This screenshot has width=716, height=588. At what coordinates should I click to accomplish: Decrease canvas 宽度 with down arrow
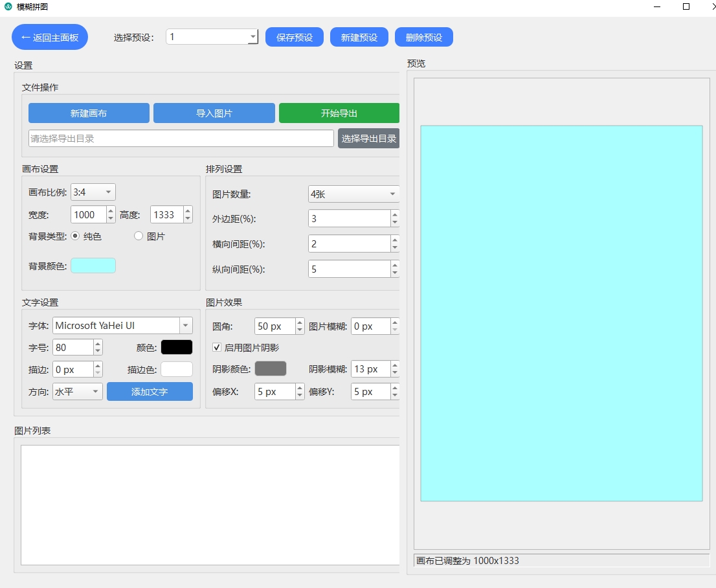pos(111,219)
